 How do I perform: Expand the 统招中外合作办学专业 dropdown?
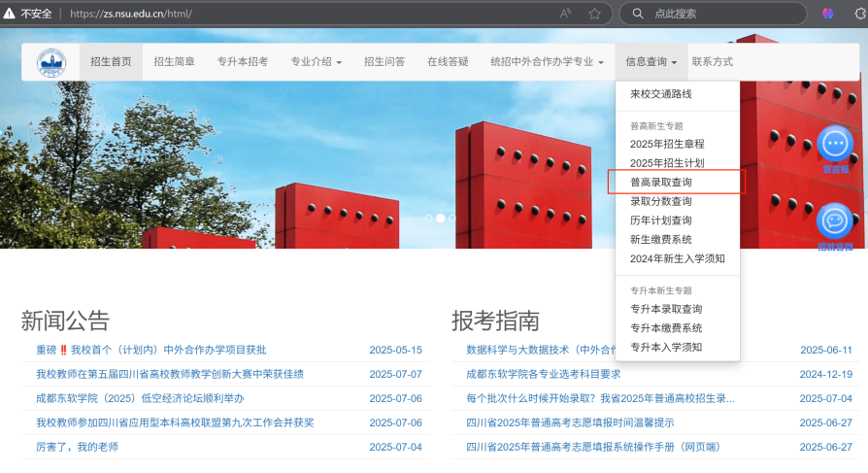547,62
